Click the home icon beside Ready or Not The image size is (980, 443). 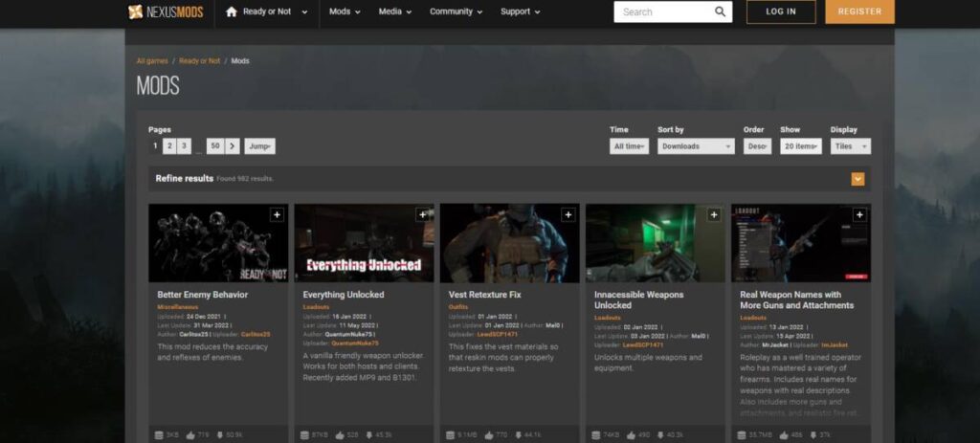click(x=231, y=11)
